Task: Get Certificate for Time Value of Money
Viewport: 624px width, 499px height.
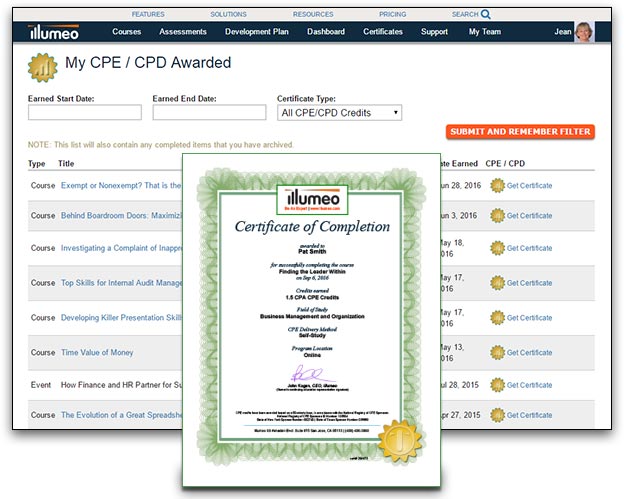Action: [x=529, y=353]
